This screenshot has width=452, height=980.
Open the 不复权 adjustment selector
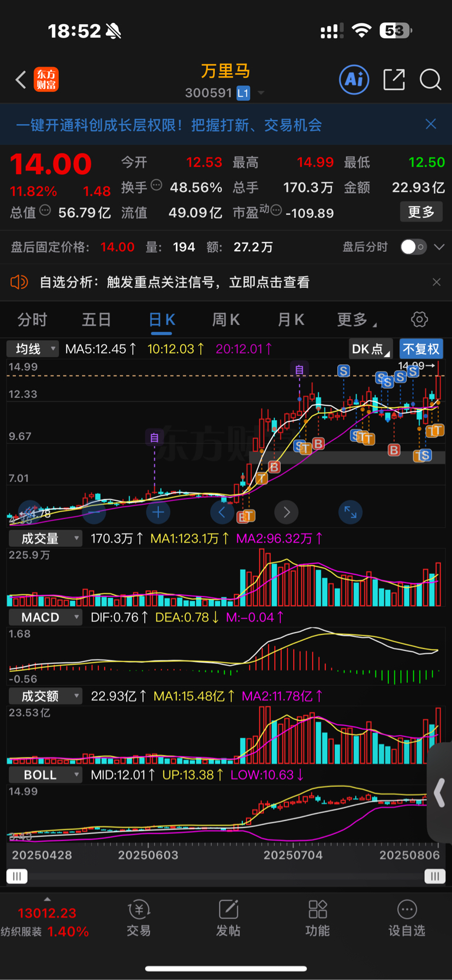[421, 349]
